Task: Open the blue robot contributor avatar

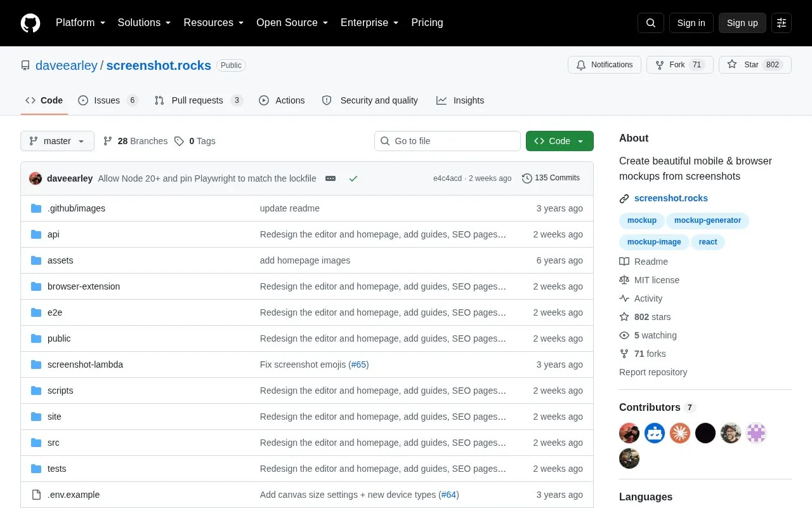Action: 655,433
